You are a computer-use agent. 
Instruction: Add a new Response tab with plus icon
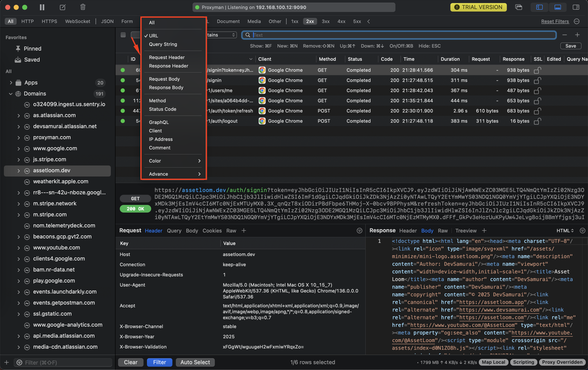[484, 231]
